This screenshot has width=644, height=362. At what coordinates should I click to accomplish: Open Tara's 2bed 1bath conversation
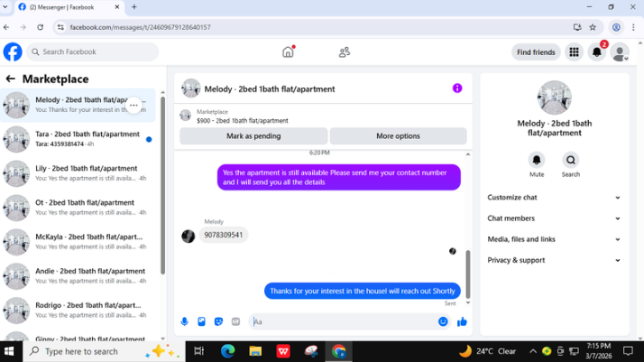(78, 139)
